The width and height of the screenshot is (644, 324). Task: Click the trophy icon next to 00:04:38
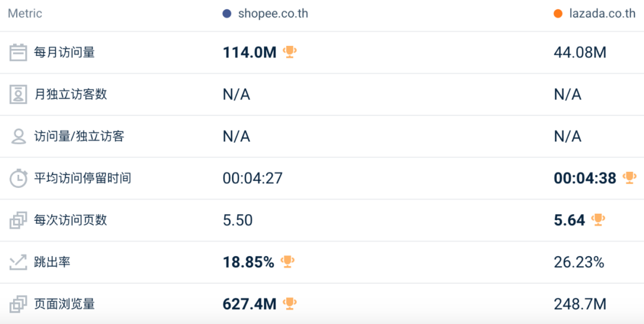(x=629, y=178)
